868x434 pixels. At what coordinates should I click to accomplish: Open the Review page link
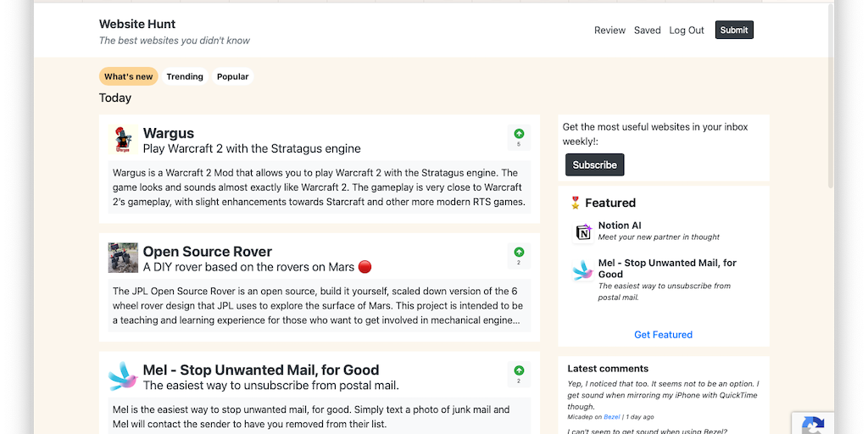pos(609,31)
